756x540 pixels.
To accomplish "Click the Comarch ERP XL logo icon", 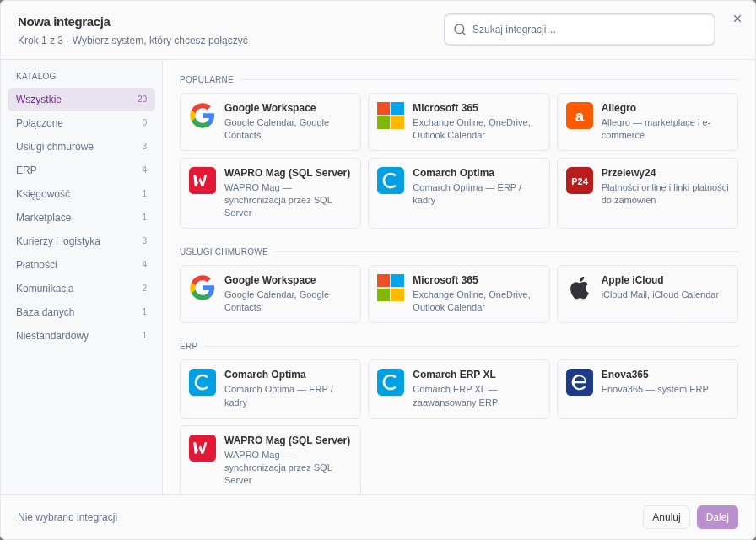I will [x=391, y=382].
